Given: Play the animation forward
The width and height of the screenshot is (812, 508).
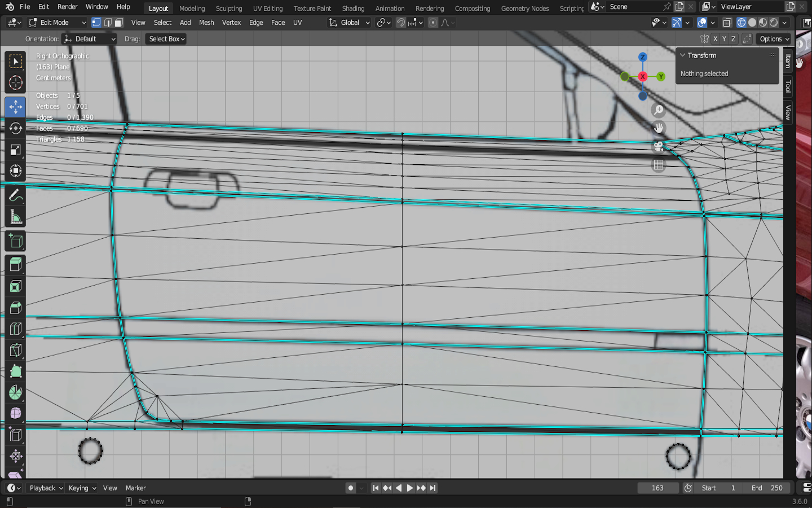Looking at the screenshot, I should 410,488.
